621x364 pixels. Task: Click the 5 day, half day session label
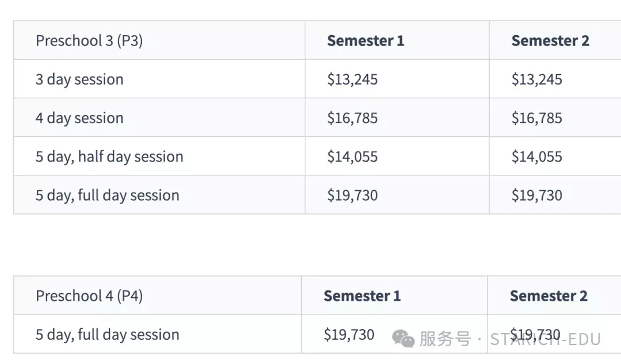click(x=109, y=156)
